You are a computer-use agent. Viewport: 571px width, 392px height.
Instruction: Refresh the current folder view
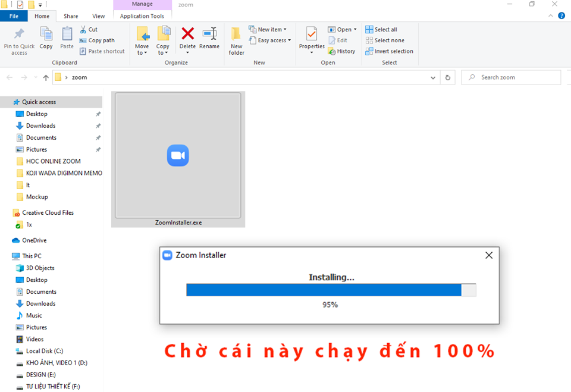click(448, 77)
